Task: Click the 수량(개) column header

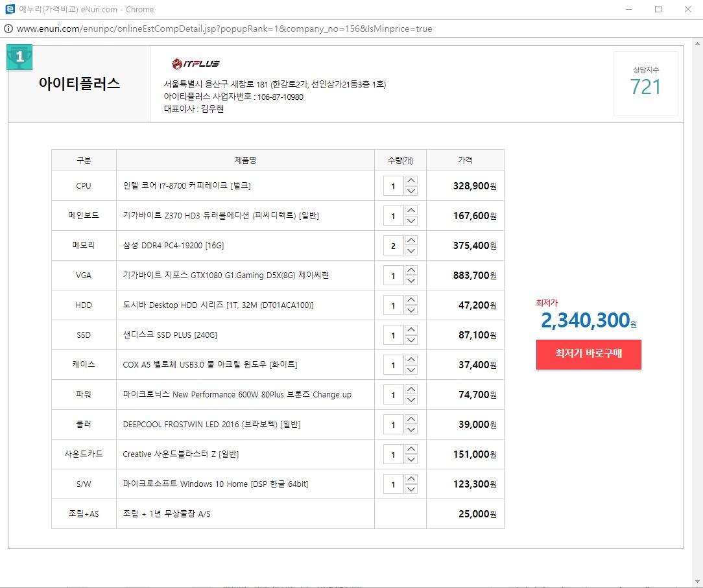Action: (x=400, y=160)
